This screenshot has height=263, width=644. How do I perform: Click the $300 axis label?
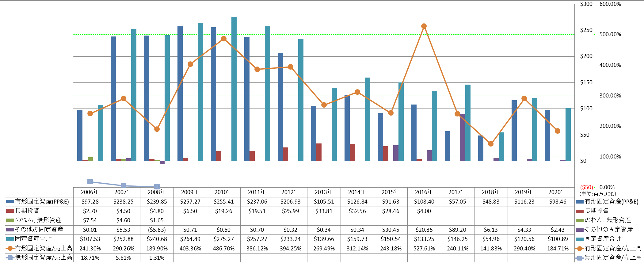pos(586,4)
